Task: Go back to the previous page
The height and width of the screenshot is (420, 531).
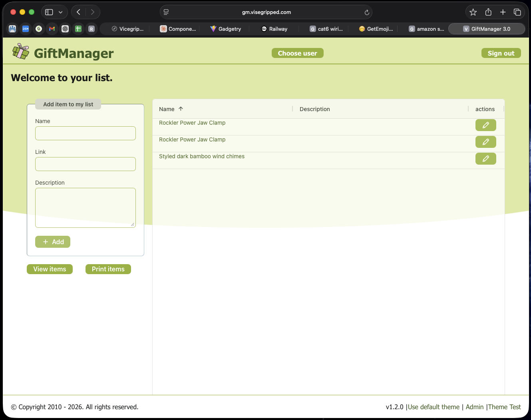Action: coord(79,12)
